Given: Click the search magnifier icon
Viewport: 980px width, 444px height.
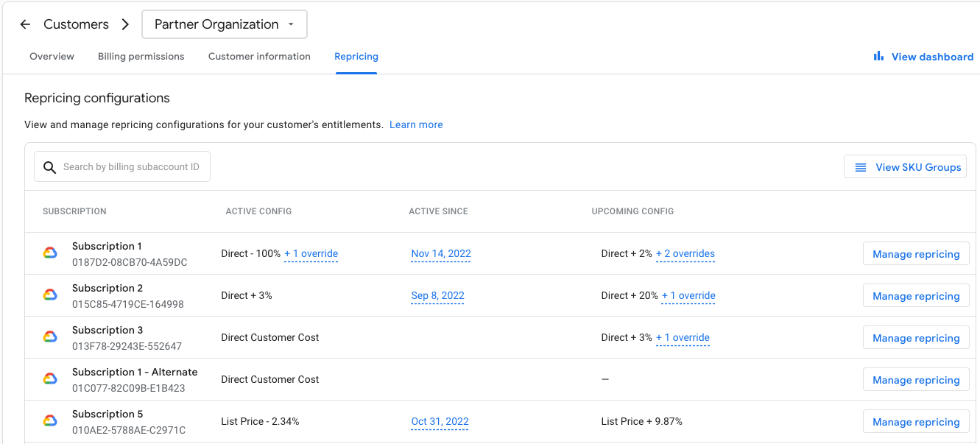Looking at the screenshot, I should 49,167.
